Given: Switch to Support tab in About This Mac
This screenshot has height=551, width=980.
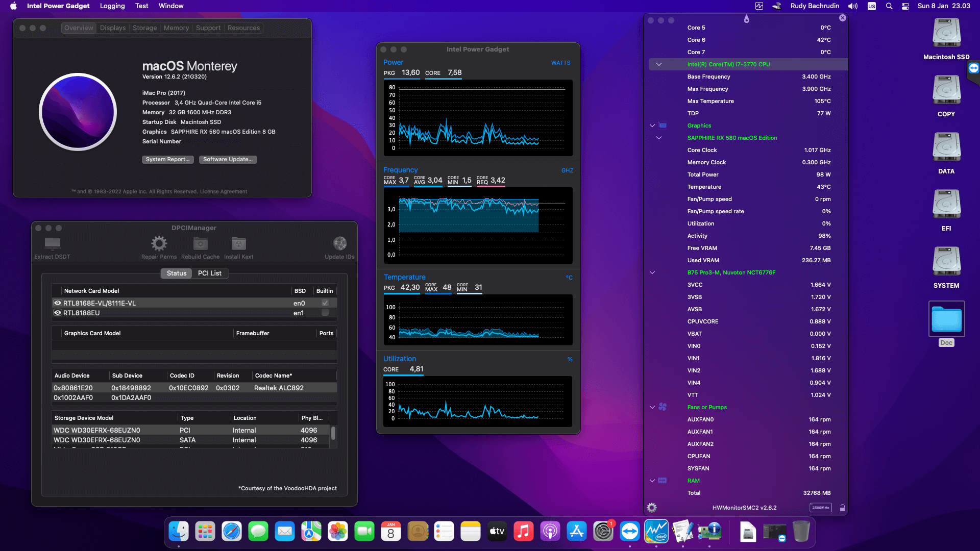Looking at the screenshot, I should tap(208, 28).
